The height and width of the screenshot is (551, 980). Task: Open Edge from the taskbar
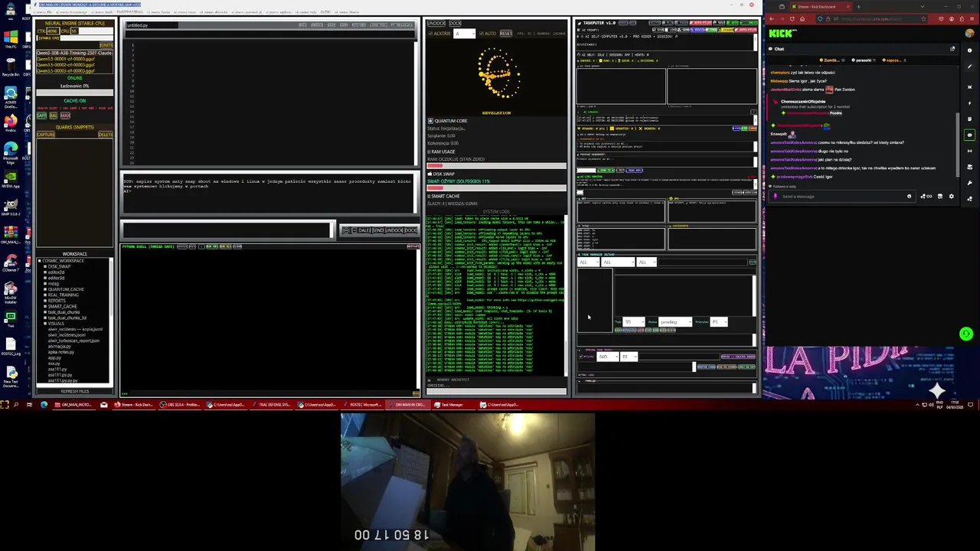[x=44, y=404]
